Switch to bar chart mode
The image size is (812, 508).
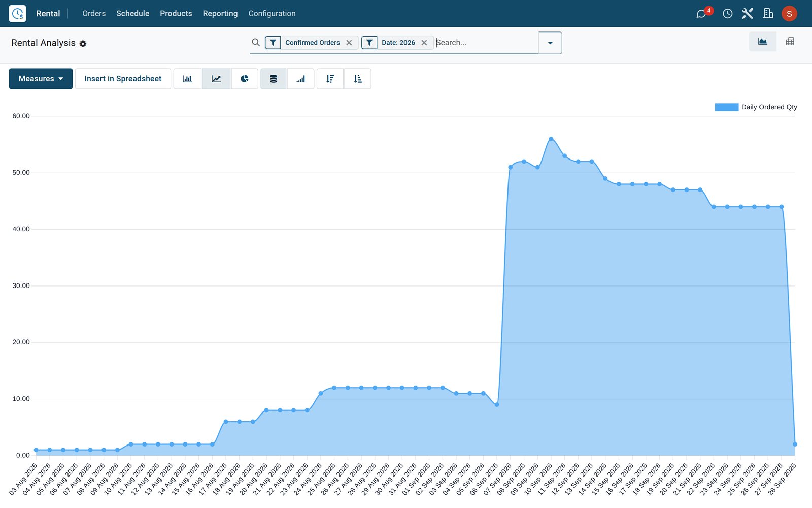point(187,79)
